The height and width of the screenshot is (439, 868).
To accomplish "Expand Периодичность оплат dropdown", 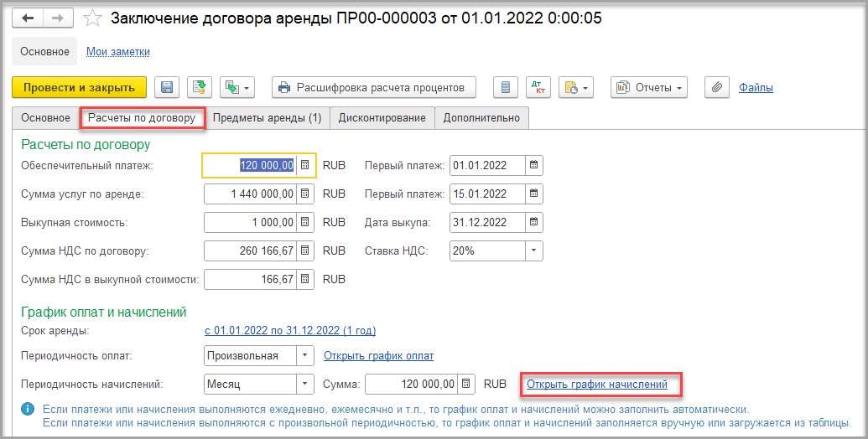I will 305,355.
